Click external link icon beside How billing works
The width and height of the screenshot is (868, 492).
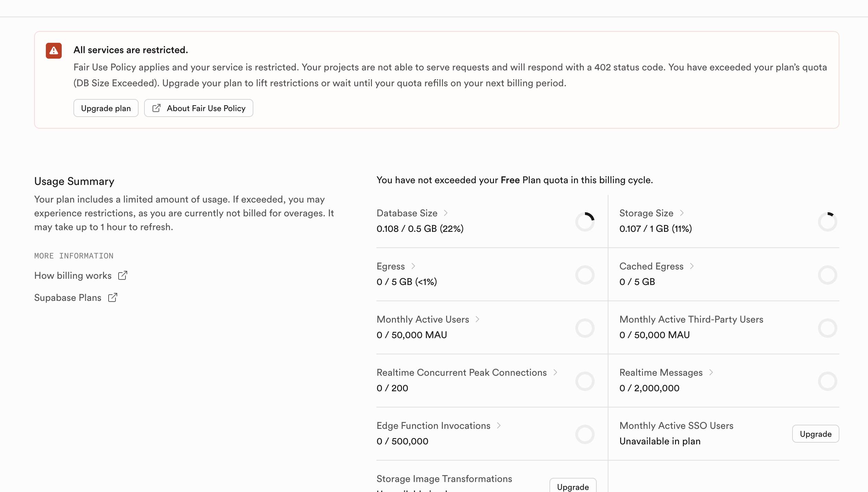click(x=123, y=276)
